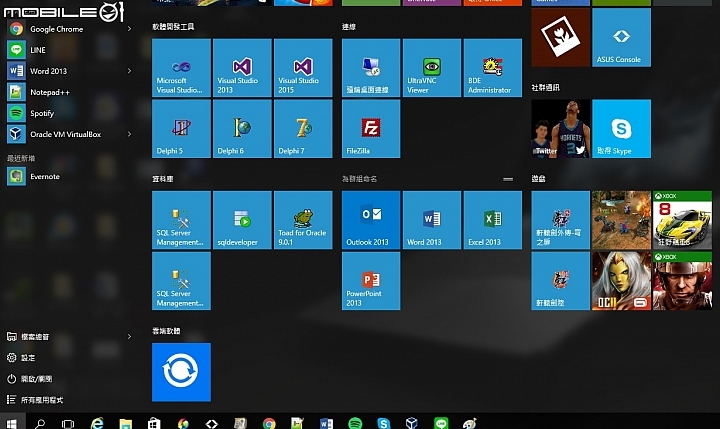Screen dimensions: 720x429
Task: Expand Google Chrome jump list arrow
Action: (x=129, y=29)
